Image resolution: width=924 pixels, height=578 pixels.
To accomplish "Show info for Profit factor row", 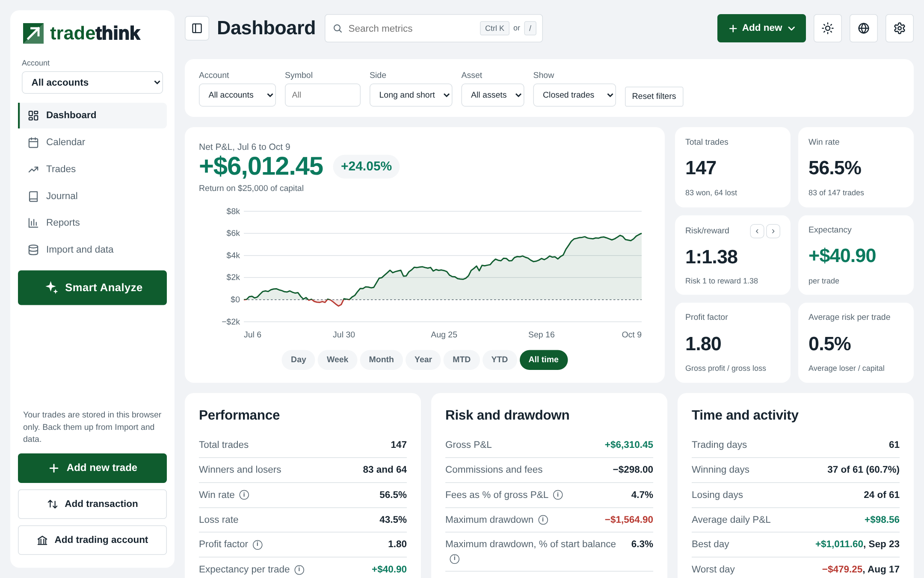I will (258, 545).
